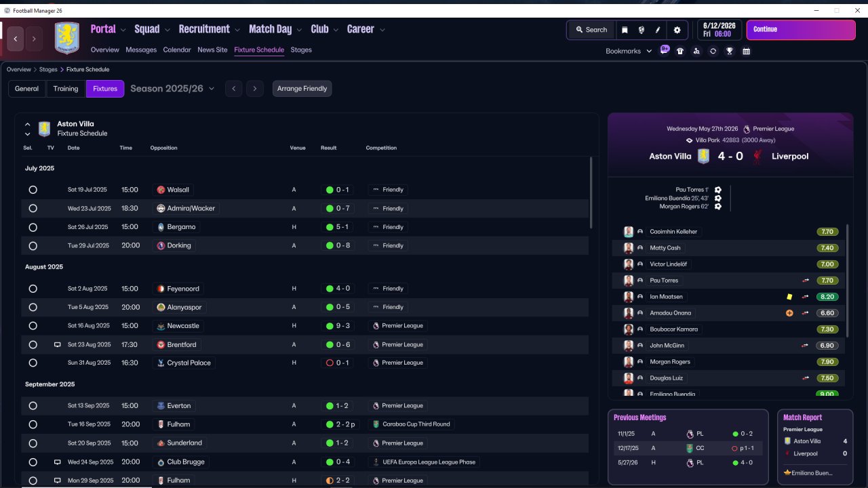Click the globe icon beside the bookmark icon

coord(642,30)
